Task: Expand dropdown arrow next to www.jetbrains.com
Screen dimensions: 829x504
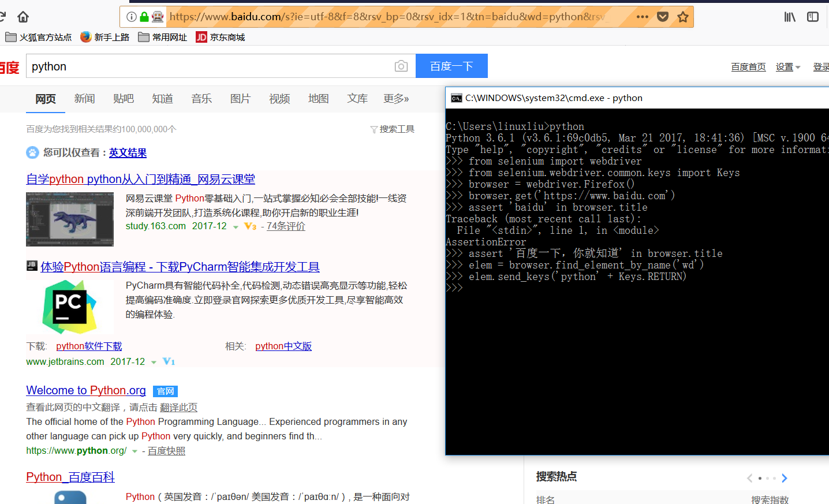Action: point(154,362)
